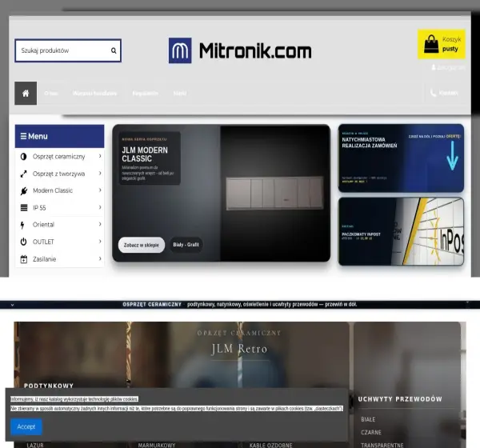
Task: Click the user login icon under cart
Action: (x=434, y=67)
